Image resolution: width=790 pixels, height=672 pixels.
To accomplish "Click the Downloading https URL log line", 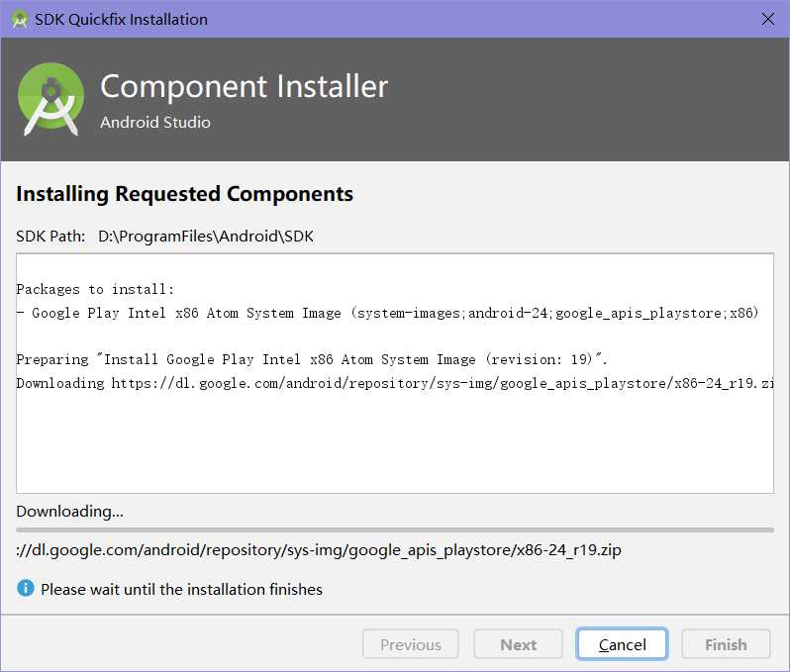I will pyautogui.click(x=394, y=383).
